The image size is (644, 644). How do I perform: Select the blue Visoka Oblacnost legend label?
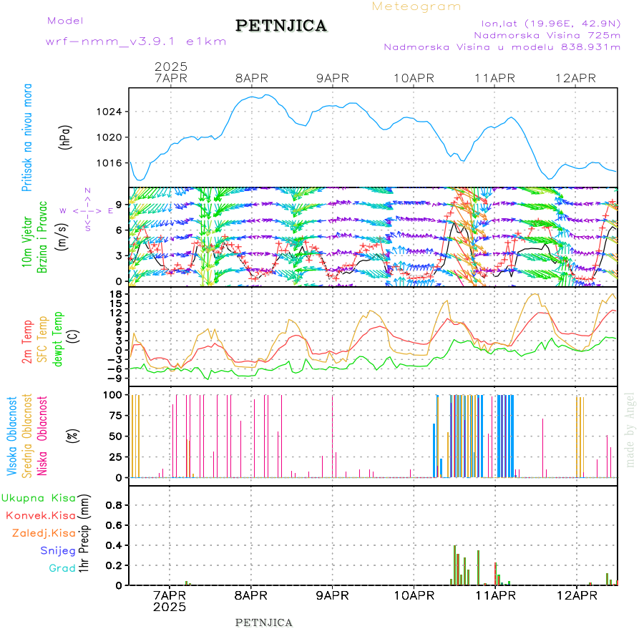pos(11,436)
